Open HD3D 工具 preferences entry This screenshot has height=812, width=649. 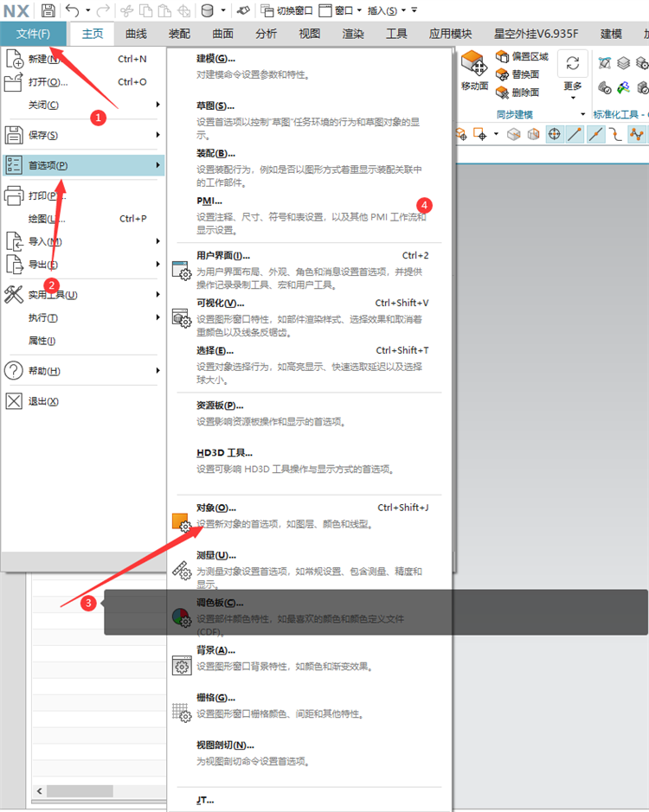(310, 461)
